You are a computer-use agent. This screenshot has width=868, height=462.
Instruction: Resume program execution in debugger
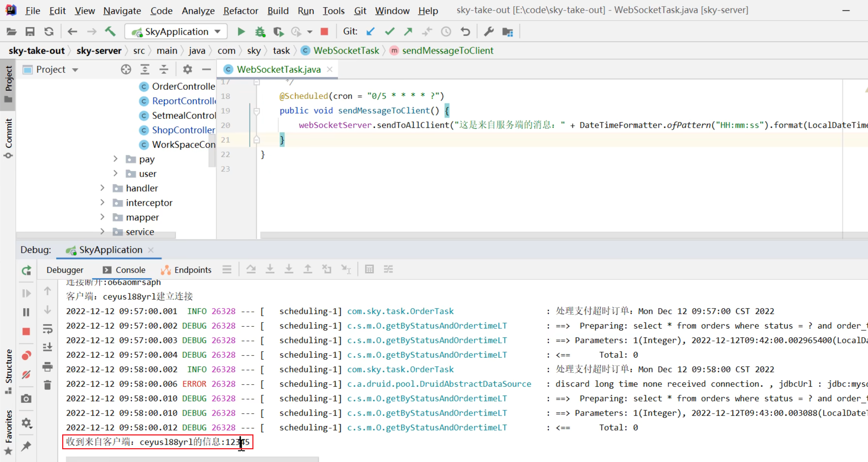[x=25, y=293]
